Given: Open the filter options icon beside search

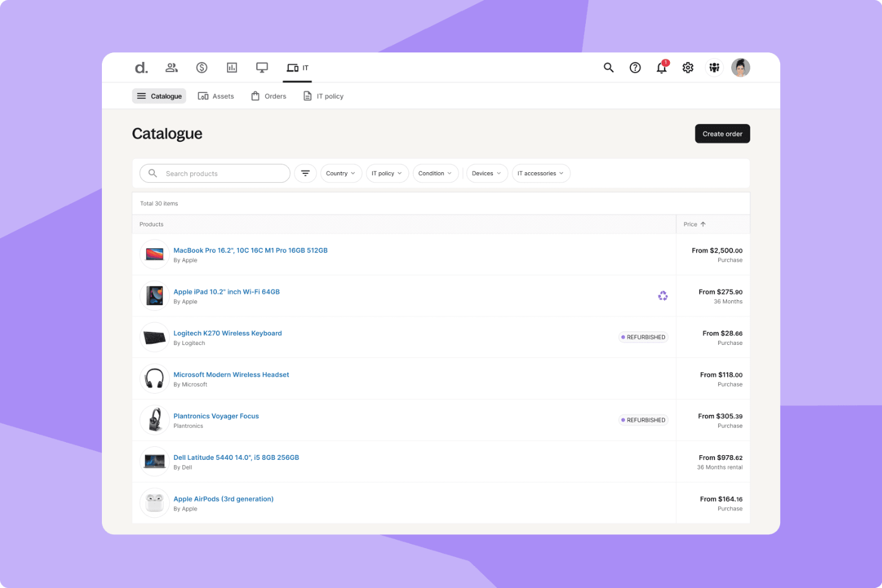Looking at the screenshot, I should click(305, 173).
